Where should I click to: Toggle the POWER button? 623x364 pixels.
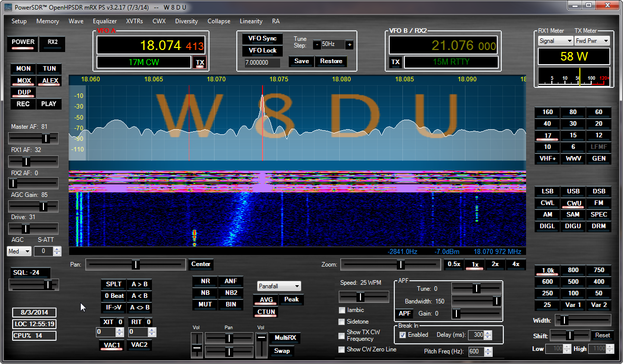(x=23, y=43)
